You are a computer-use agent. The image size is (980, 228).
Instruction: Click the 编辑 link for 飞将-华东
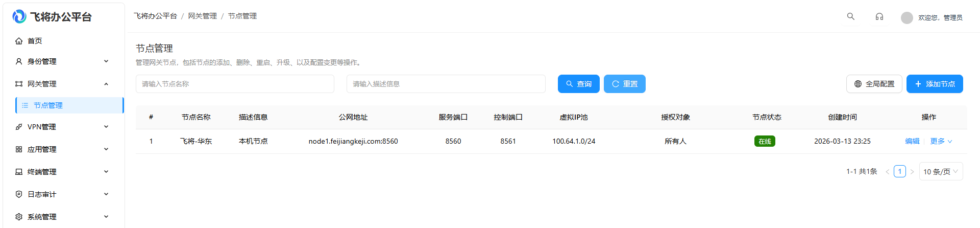tap(912, 141)
